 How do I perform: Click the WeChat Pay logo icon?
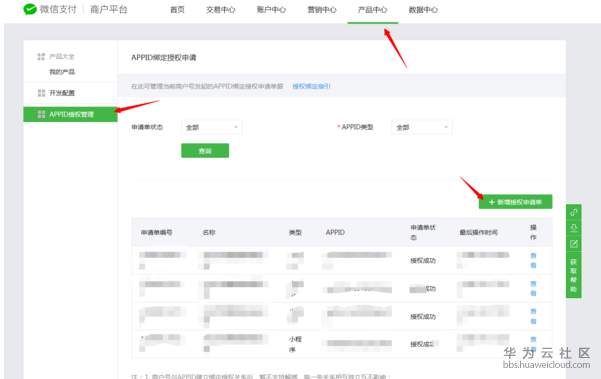(x=30, y=9)
